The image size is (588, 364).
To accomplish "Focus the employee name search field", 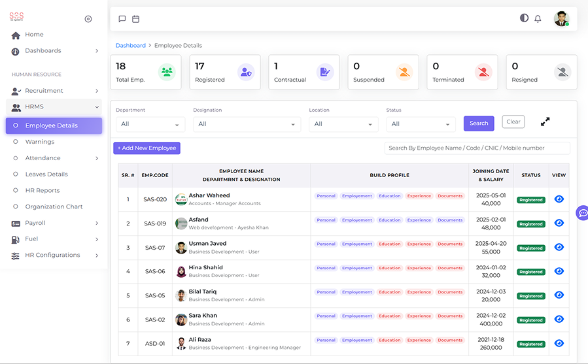I will (x=477, y=148).
